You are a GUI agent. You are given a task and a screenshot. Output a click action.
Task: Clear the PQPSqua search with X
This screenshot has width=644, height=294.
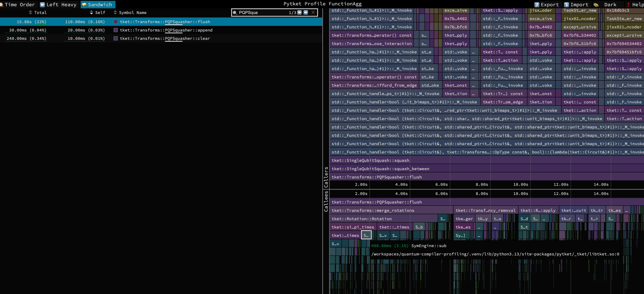tap(313, 13)
